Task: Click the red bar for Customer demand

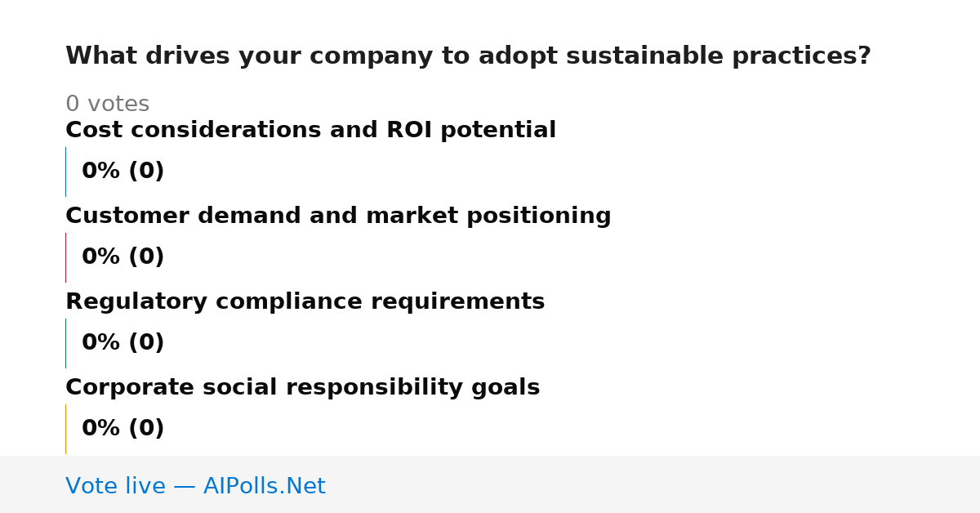Action: [x=66, y=257]
